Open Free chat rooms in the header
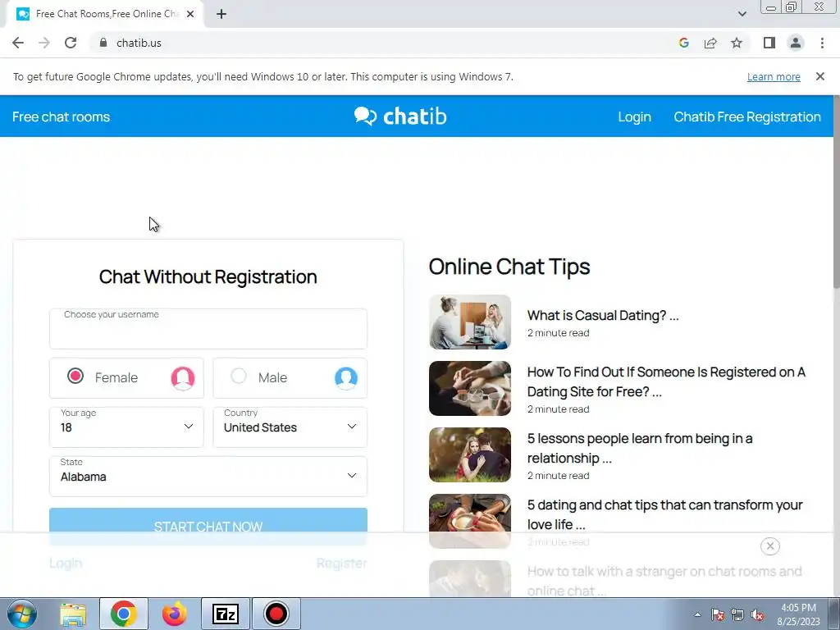Viewport: 840px width, 630px height. click(61, 116)
